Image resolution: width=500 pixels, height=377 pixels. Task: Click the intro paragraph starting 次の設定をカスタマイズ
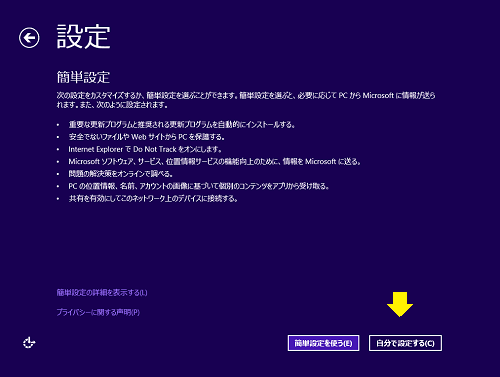(x=246, y=100)
